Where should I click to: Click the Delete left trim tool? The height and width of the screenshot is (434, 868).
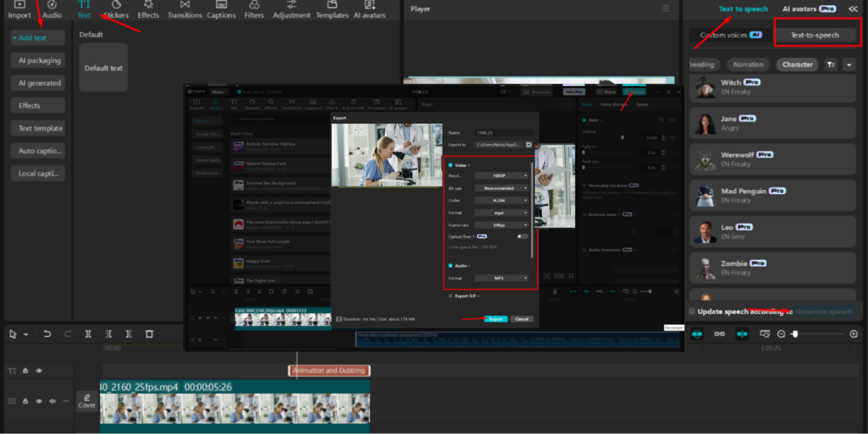click(108, 334)
